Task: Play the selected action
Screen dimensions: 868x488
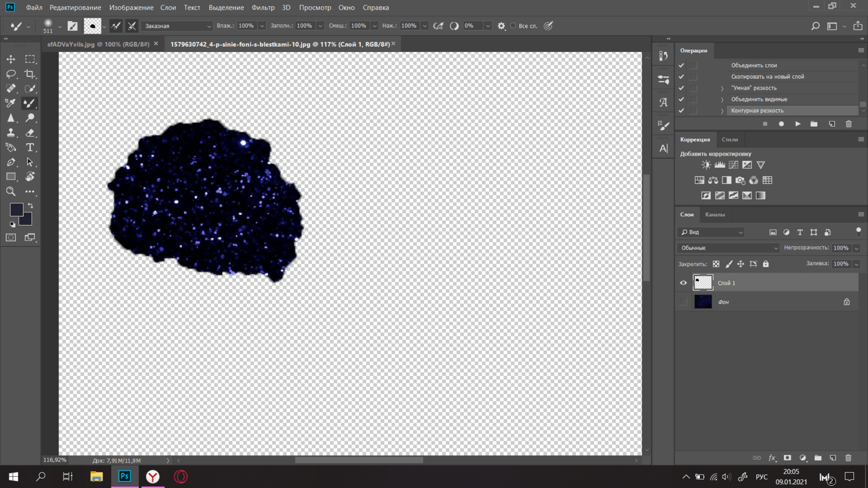Action: coord(797,124)
